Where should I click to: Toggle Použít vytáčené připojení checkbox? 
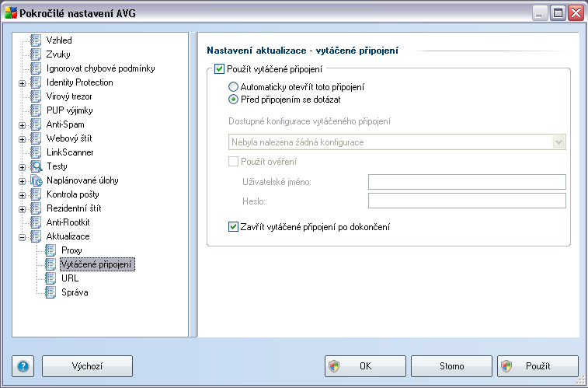coord(219,69)
